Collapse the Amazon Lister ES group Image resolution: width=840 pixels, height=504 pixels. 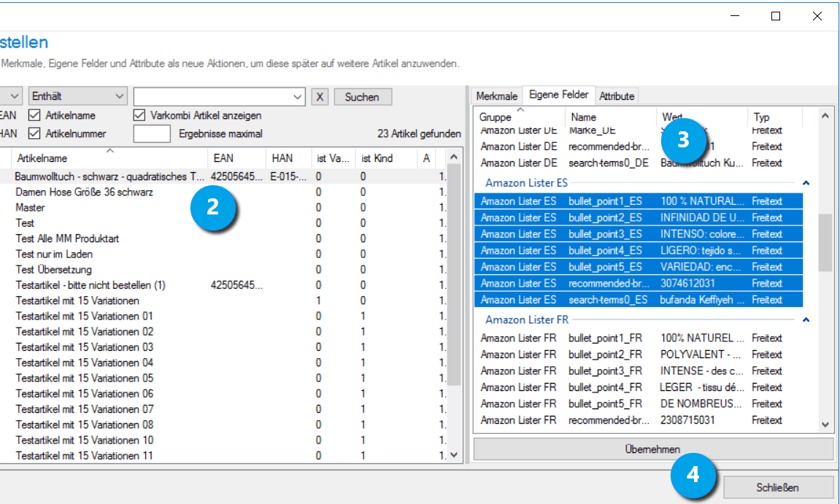(806, 183)
